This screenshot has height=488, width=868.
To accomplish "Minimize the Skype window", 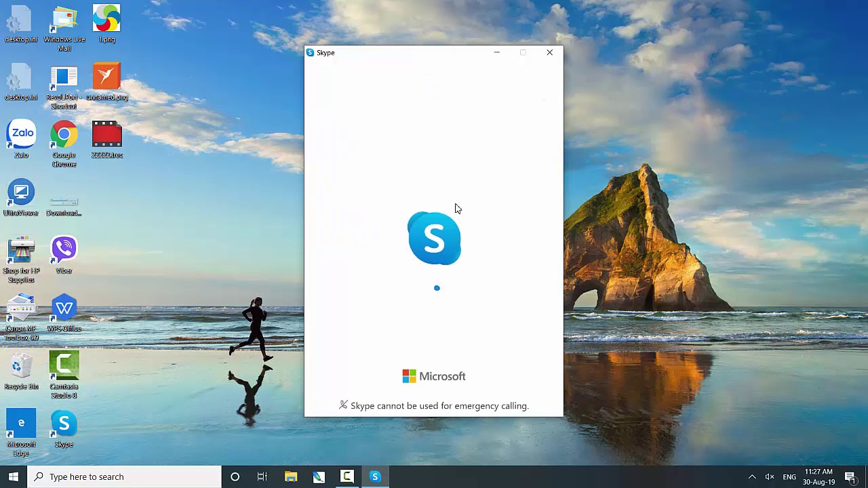I will click(497, 52).
